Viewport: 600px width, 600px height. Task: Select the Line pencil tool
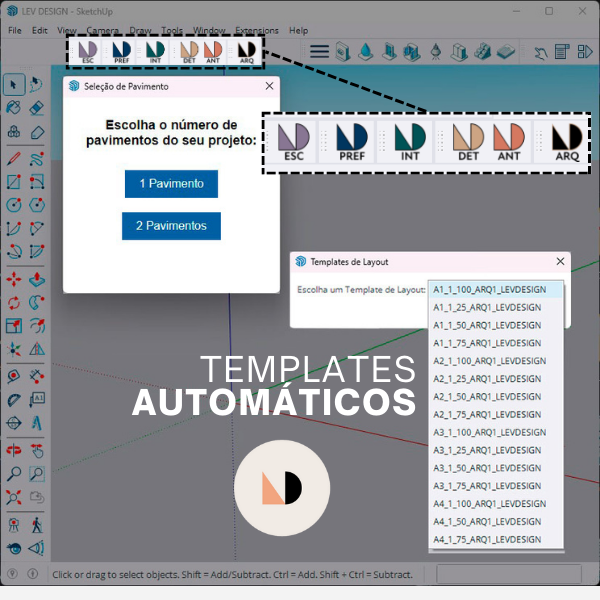point(14,158)
